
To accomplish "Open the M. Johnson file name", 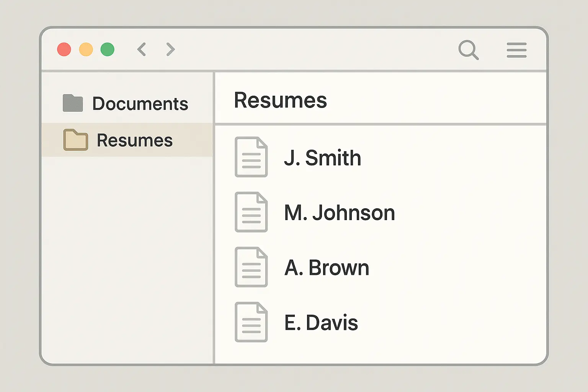I will (339, 213).
